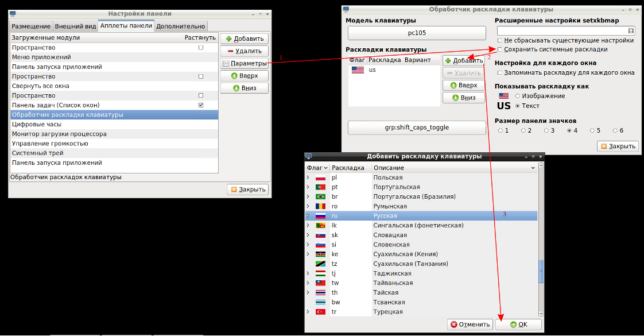Click the US flag in keyboard layouts list
This screenshot has width=644, height=336.
pyautogui.click(x=358, y=70)
